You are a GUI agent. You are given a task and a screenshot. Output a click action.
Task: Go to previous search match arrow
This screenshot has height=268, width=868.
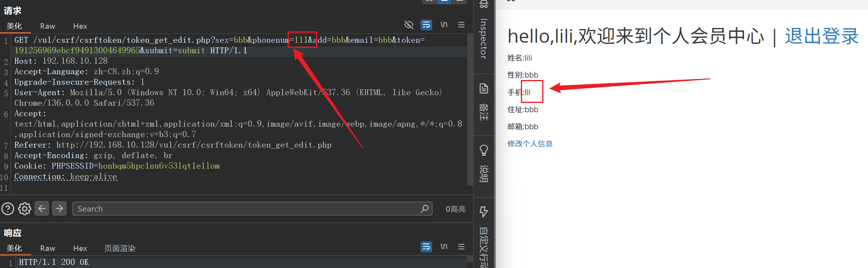tap(42, 209)
